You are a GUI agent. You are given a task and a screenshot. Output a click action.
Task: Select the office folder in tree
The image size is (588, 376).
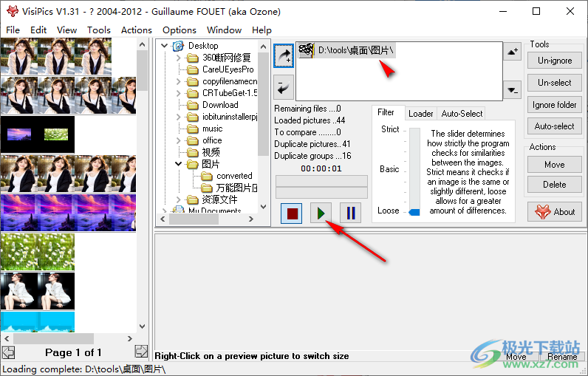click(x=212, y=140)
